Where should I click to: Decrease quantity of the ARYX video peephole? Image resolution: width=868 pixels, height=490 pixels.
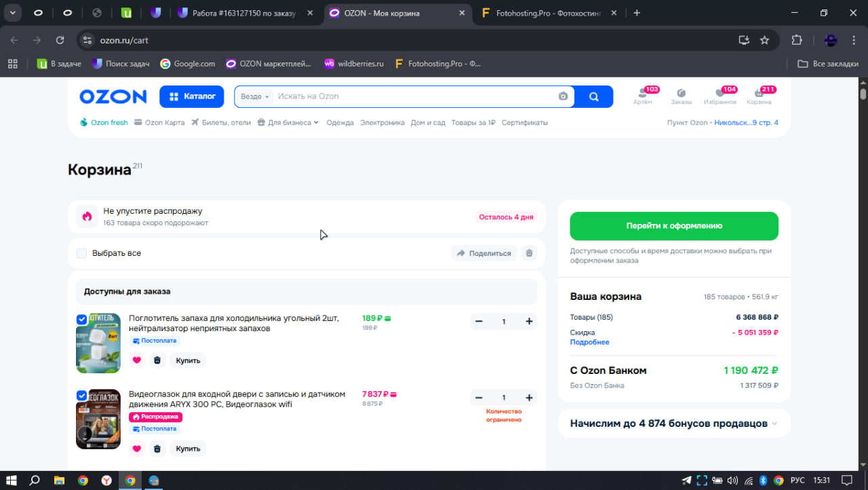click(479, 398)
